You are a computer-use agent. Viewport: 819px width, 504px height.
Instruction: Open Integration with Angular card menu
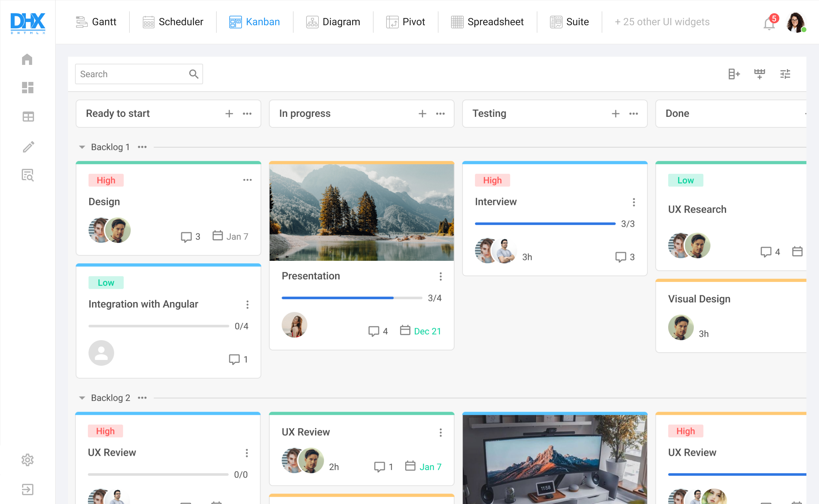click(247, 304)
